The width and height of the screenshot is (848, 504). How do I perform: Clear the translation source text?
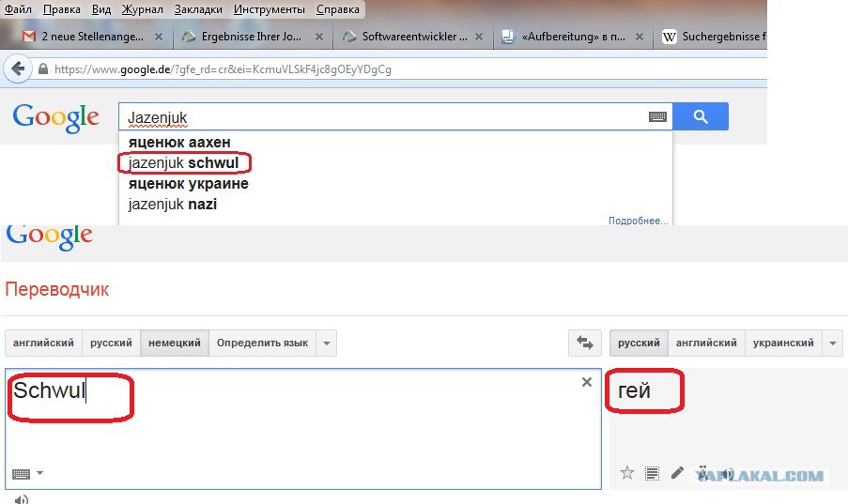tap(587, 382)
